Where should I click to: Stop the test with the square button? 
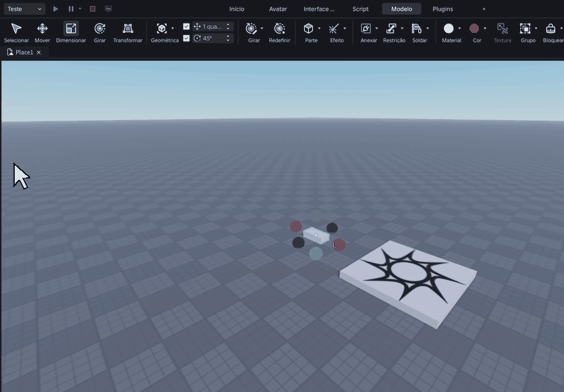(x=93, y=9)
